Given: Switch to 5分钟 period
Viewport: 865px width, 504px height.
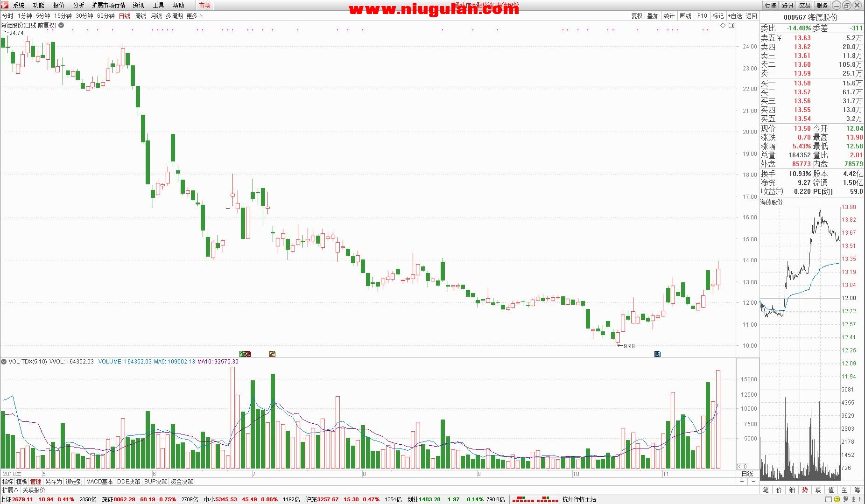Looking at the screenshot, I should coord(43,16).
